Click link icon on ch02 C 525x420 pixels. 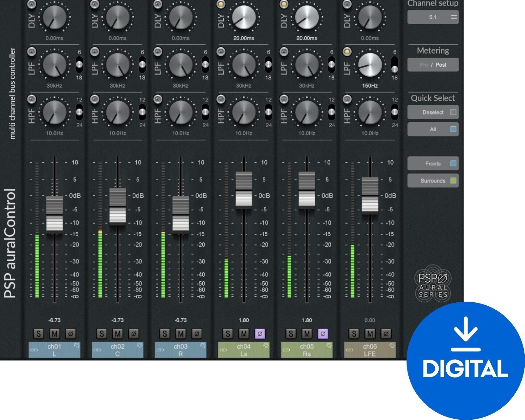pos(97,350)
